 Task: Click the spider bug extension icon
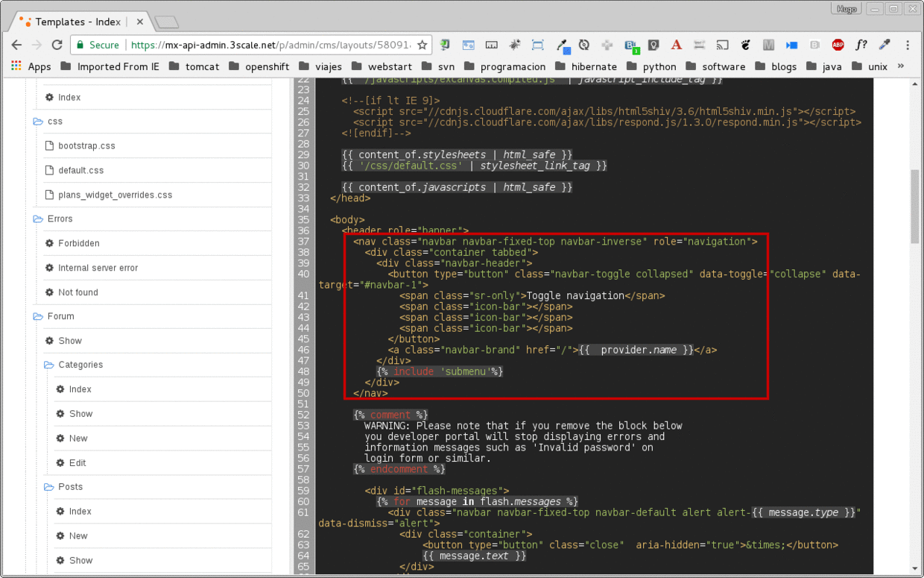[x=514, y=45]
